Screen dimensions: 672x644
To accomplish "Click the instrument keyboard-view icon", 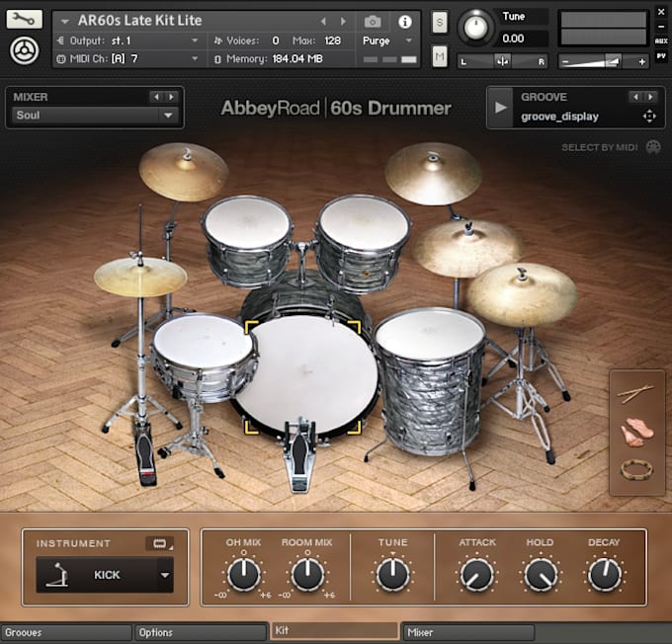I will (160, 543).
